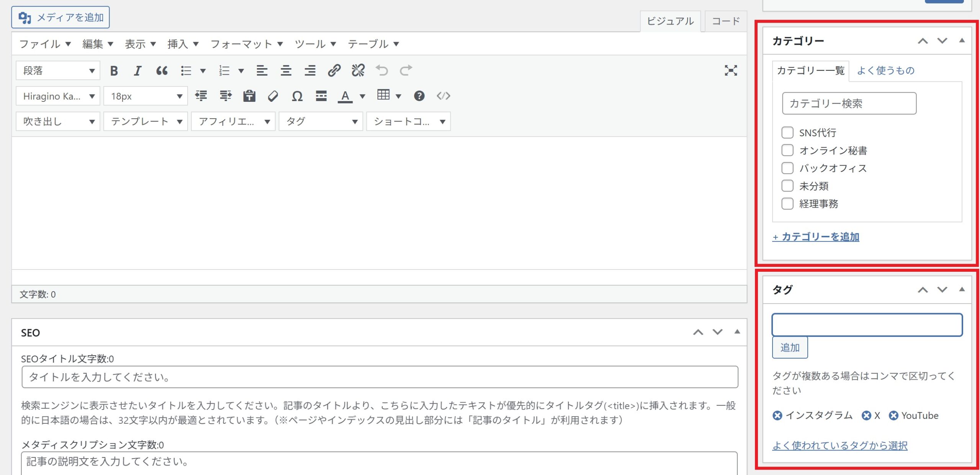The height and width of the screenshot is (475, 980).
Task: Click the メディアを追加 button
Action: [x=60, y=17]
